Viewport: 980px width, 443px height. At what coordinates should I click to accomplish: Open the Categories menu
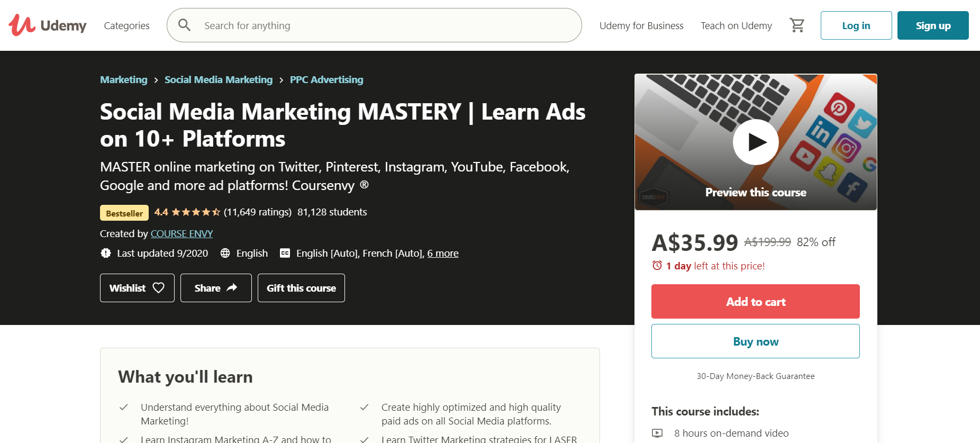pos(126,25)
